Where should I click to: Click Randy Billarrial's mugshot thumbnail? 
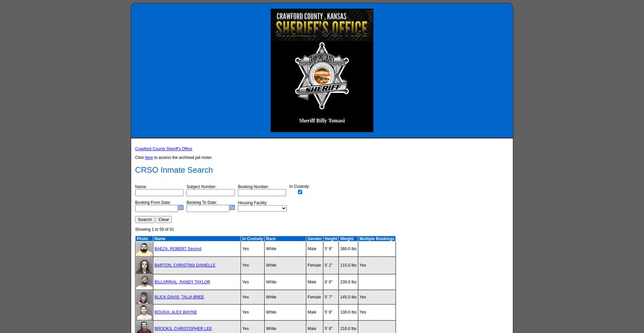[x=144, y=282]
